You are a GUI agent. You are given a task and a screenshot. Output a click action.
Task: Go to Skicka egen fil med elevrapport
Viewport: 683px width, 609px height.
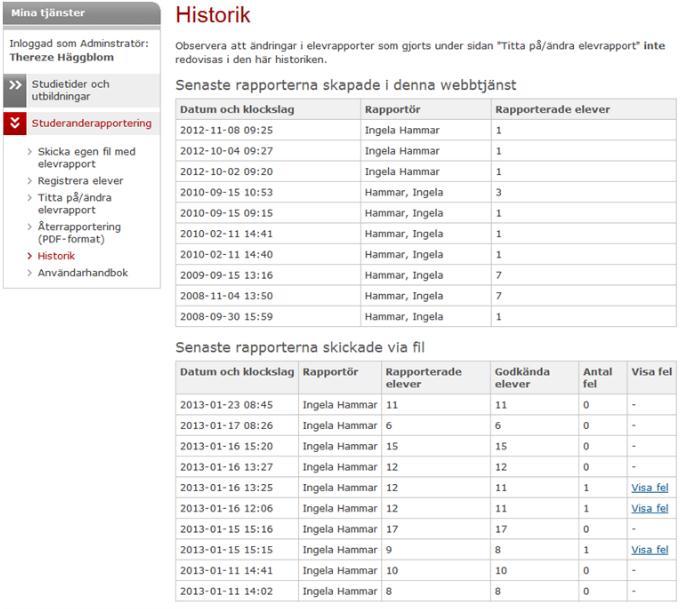pos(86,158)
